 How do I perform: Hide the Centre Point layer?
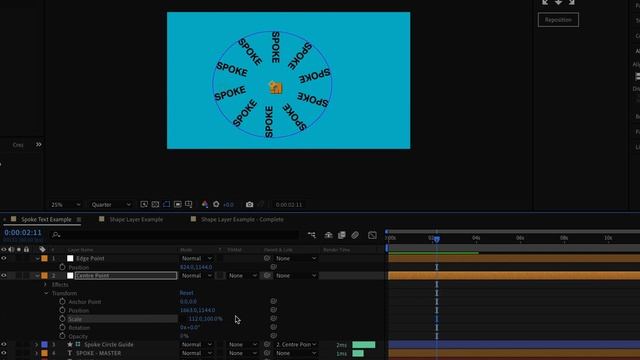tap(4, 276)
